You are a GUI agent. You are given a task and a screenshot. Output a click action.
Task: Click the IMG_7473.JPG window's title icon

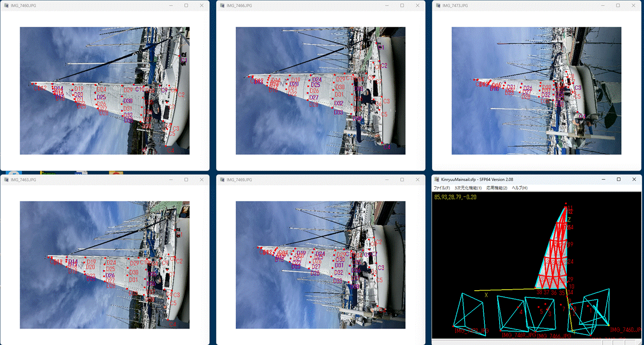tap(437, 5)
